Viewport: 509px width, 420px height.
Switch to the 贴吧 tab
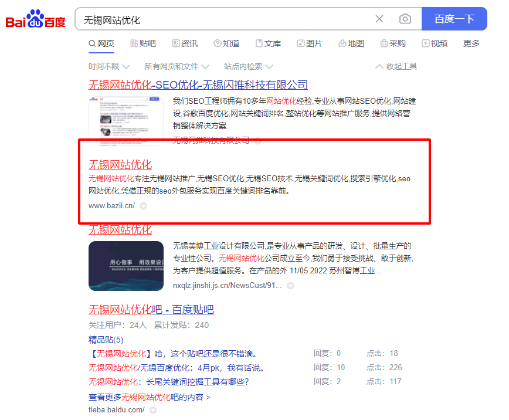pos(143,43)
